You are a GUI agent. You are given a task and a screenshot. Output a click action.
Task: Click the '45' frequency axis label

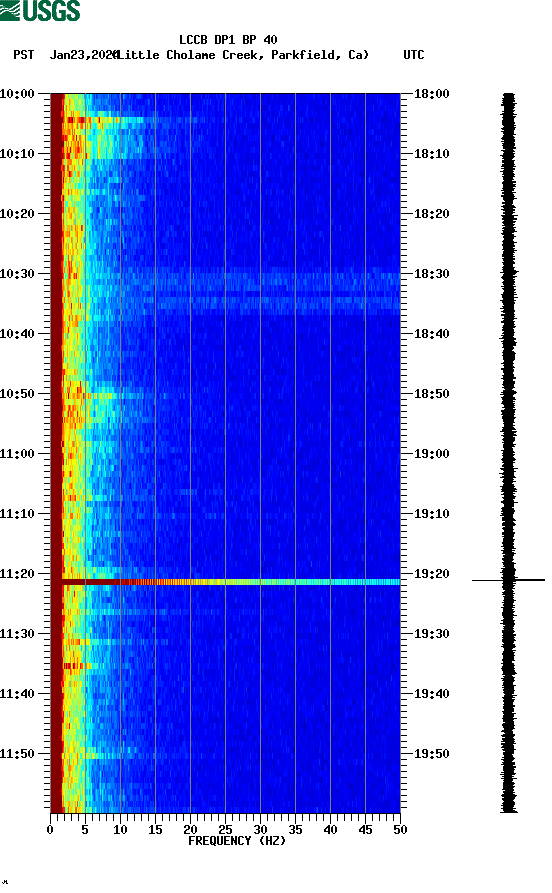pyautogui.click(x=365, y=830)
